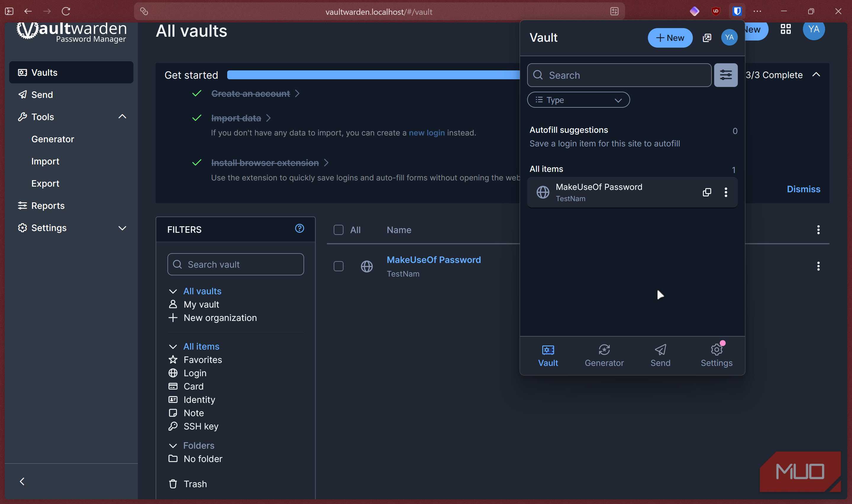The height and width of the screenshot is (504, 852).
Task: Collapse Folders filter group
Action: [172, 446]
